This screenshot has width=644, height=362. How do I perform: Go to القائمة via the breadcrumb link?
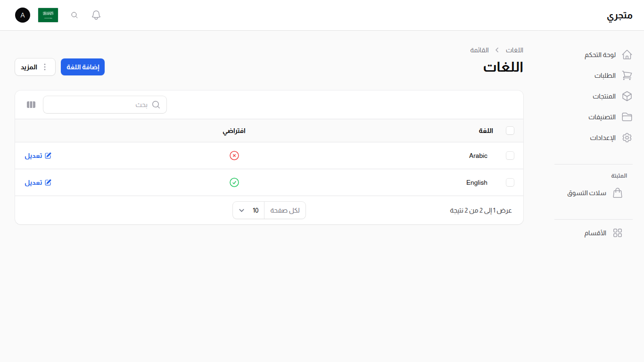click(480, 50)
